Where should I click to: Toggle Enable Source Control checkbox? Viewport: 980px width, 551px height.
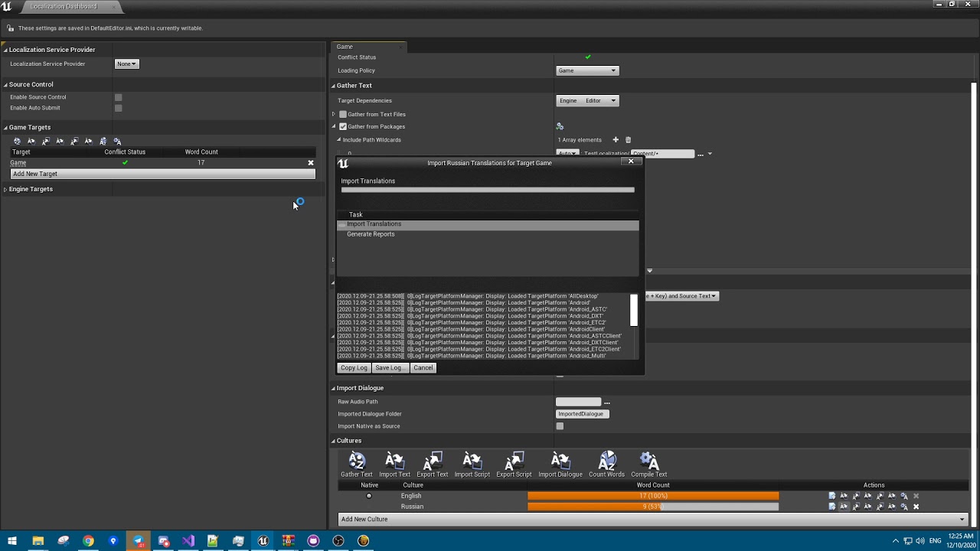point(118,97)
